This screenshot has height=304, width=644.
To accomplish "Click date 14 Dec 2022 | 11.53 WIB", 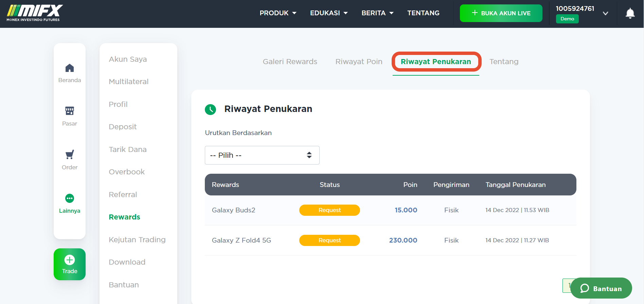I will point(517,210).
